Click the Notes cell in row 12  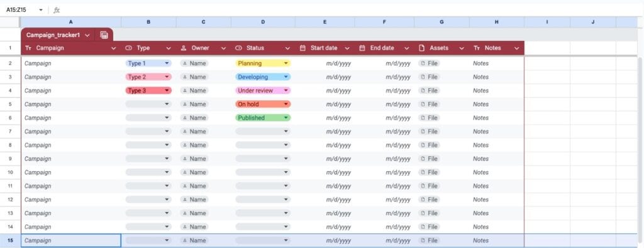(497, 200)
